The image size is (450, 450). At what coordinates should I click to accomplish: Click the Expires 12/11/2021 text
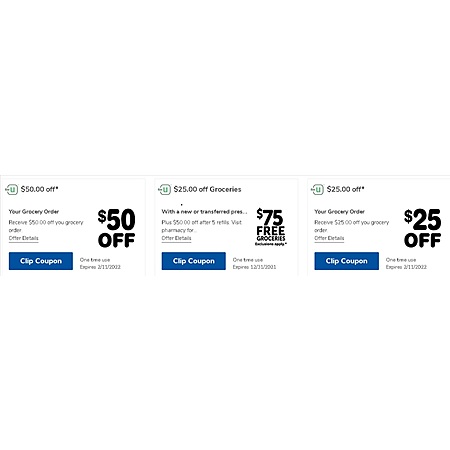tap(254, 267)
